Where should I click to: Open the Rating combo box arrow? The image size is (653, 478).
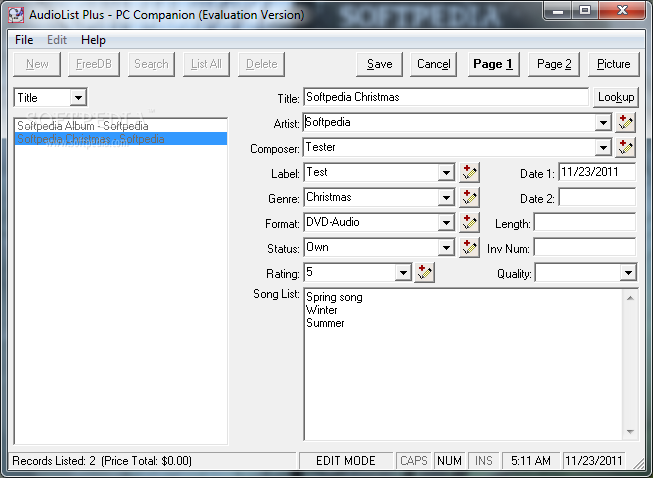point(403,272)
